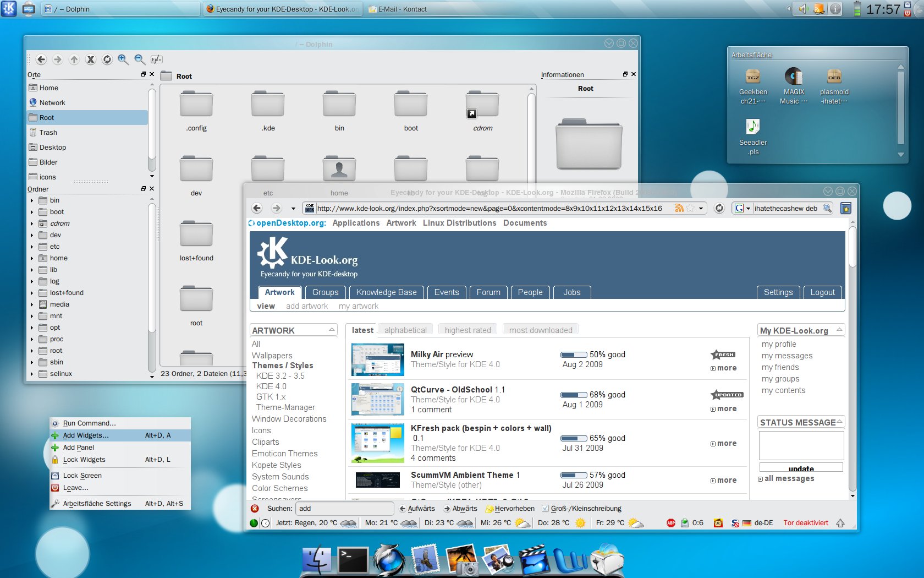Open volume control in system tray
This screenshot has width=924, height=578.
804,9
